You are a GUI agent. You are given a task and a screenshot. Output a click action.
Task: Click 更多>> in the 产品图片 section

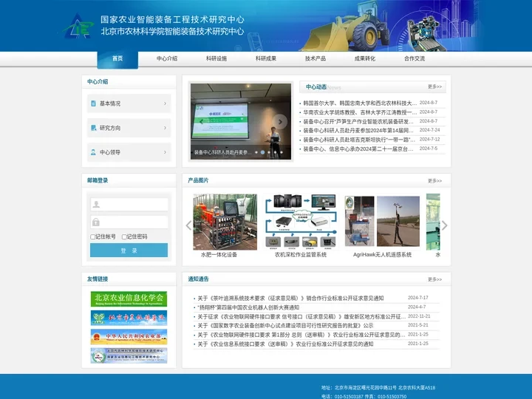point(434,181)
